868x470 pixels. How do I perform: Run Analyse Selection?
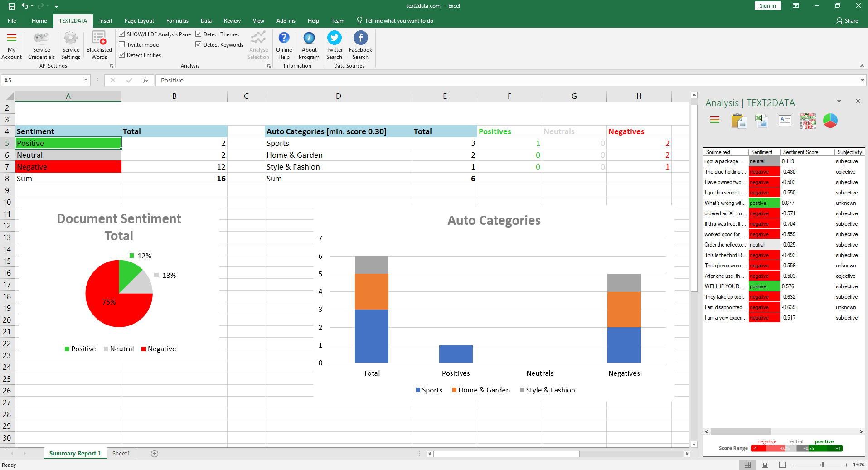pos(258,46)
